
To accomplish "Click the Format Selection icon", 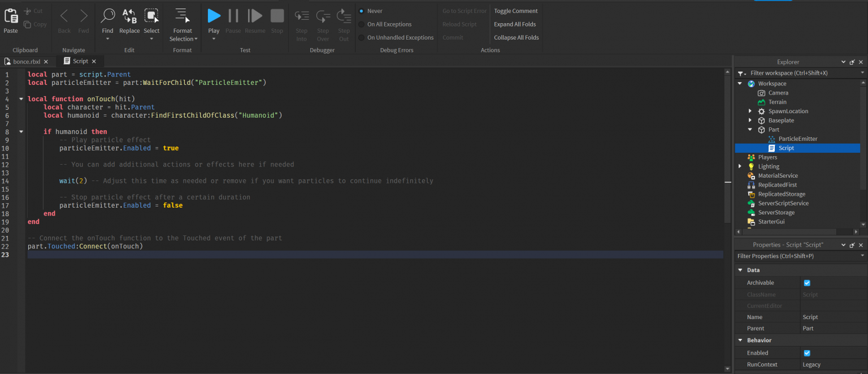I will point(182,16).
